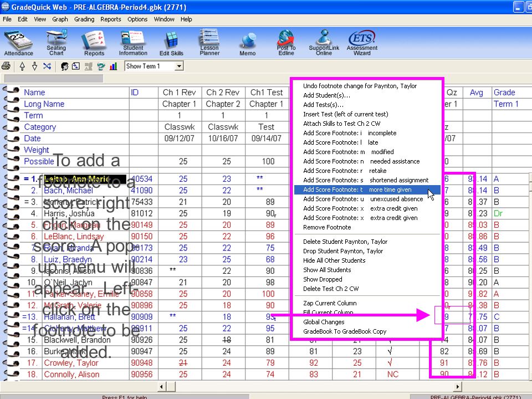Screen dimensions: 532x399
Task: Click Post To Edline icon
Action: (x=286, y=43)
